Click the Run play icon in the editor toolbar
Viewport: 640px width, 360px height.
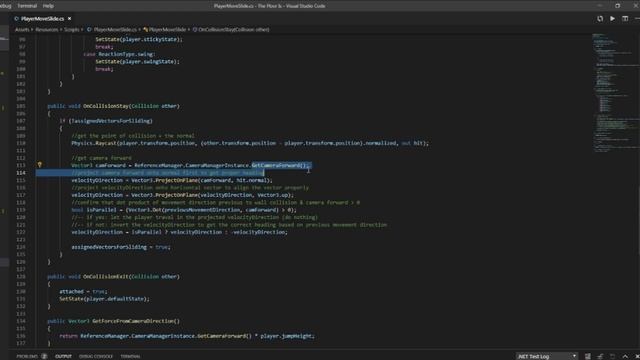pyautogui.click(x=613, y=19)
